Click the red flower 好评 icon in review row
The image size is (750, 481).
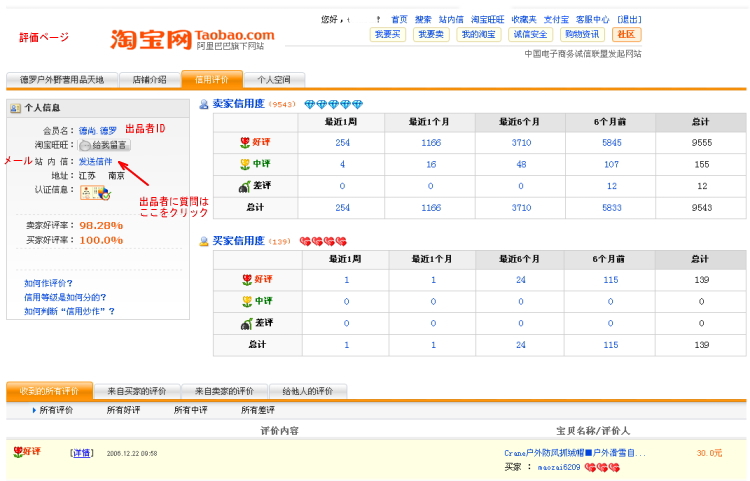click(18, 452)
